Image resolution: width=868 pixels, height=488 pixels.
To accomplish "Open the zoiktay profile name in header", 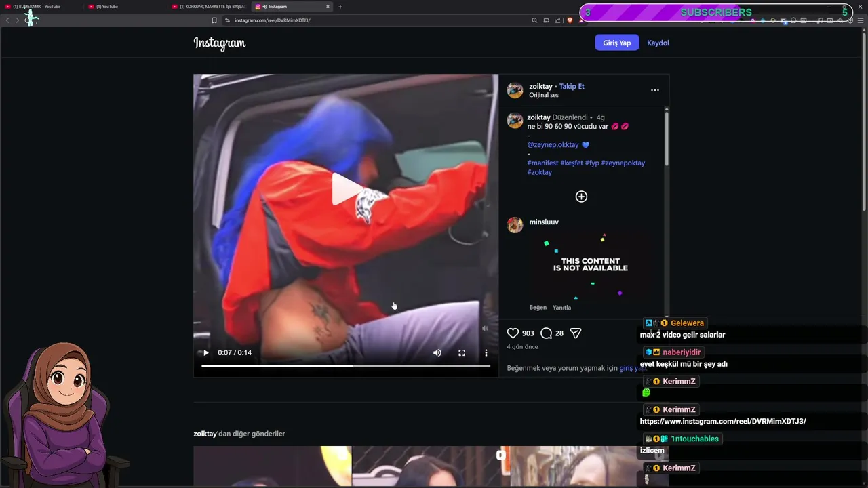I will [x=540, y=86].
